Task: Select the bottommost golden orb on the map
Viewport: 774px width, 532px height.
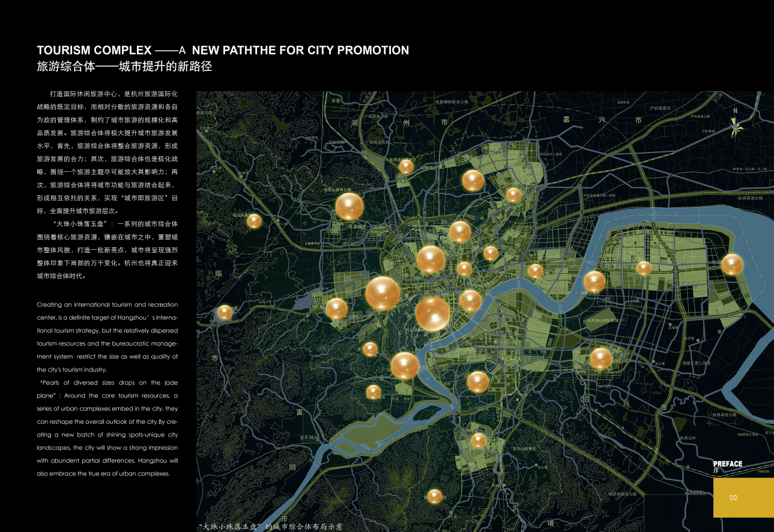Action: (434, 496)
